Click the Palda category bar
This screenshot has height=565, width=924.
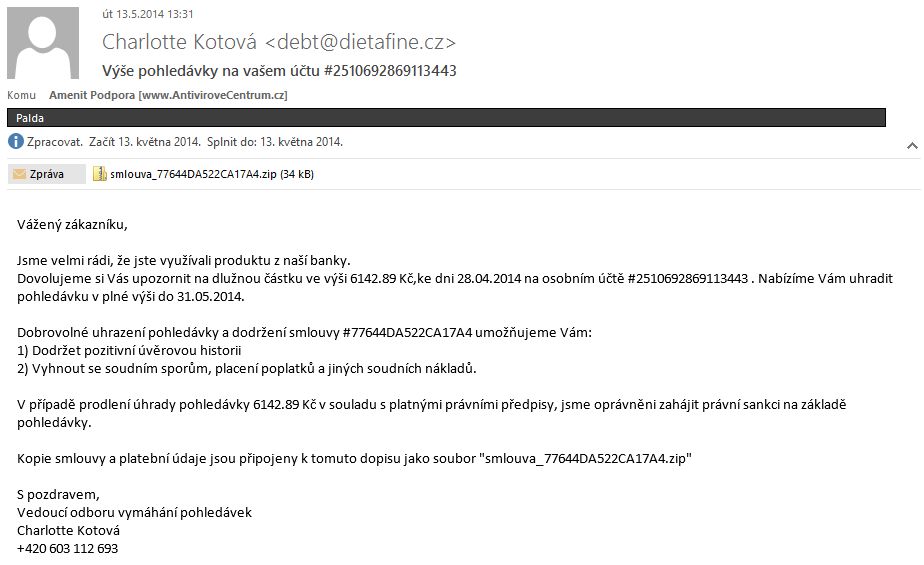446,118
